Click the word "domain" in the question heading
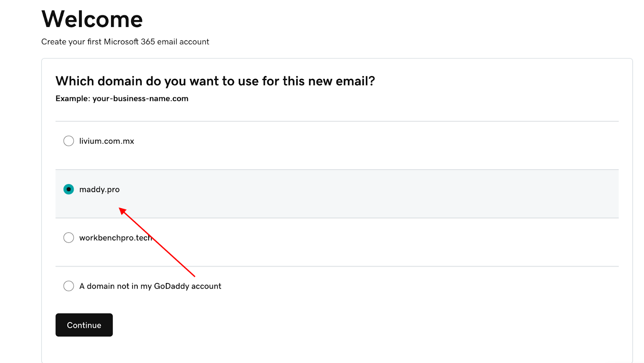Image resolution: width=644 pixels, height=363 pixels. click(120, 81)
